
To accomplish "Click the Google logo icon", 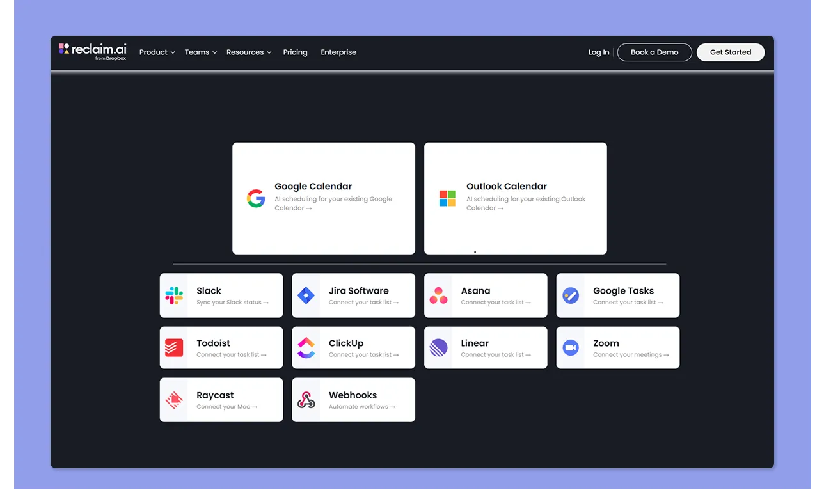I will (x=256, y=198).
